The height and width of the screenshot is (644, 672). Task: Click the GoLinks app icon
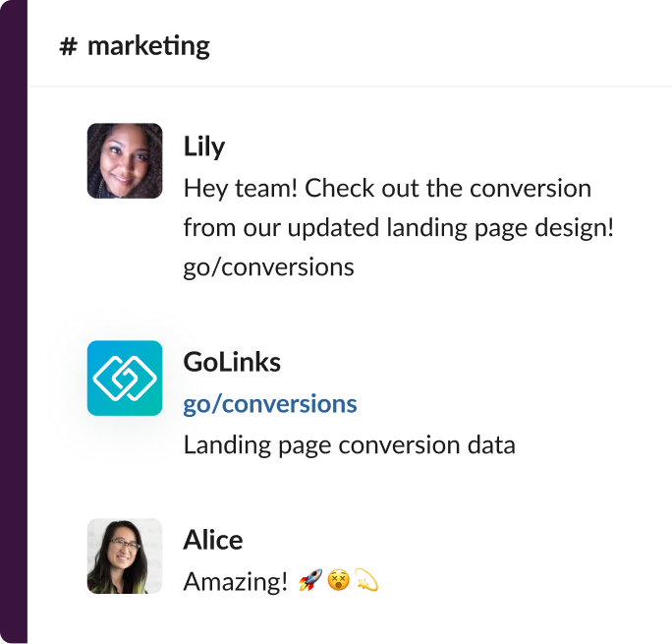click(x=125, y=378)
